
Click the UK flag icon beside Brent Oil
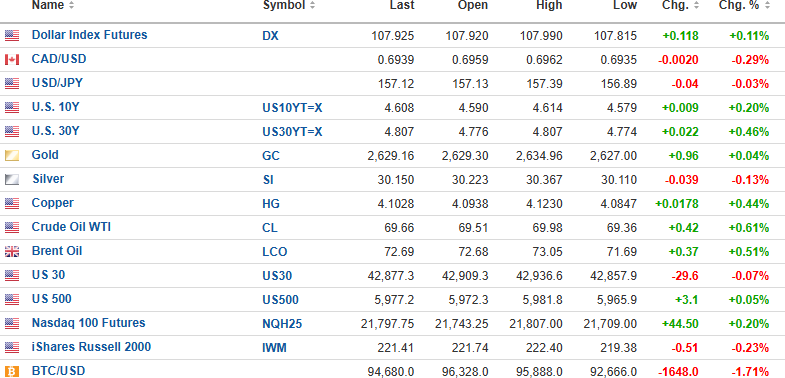(12, 252)
